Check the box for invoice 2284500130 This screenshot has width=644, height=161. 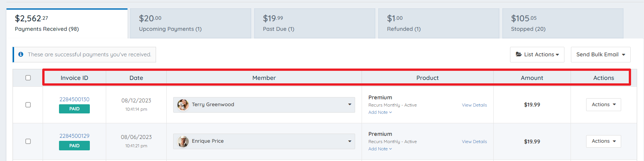click(28, 105)
